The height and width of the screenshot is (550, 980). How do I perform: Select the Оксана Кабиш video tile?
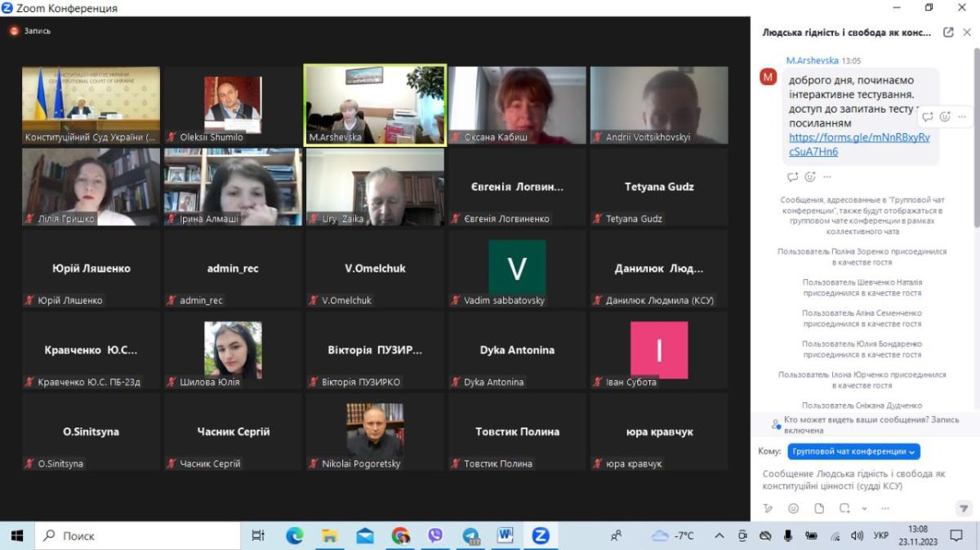click(x=517, y=105)
